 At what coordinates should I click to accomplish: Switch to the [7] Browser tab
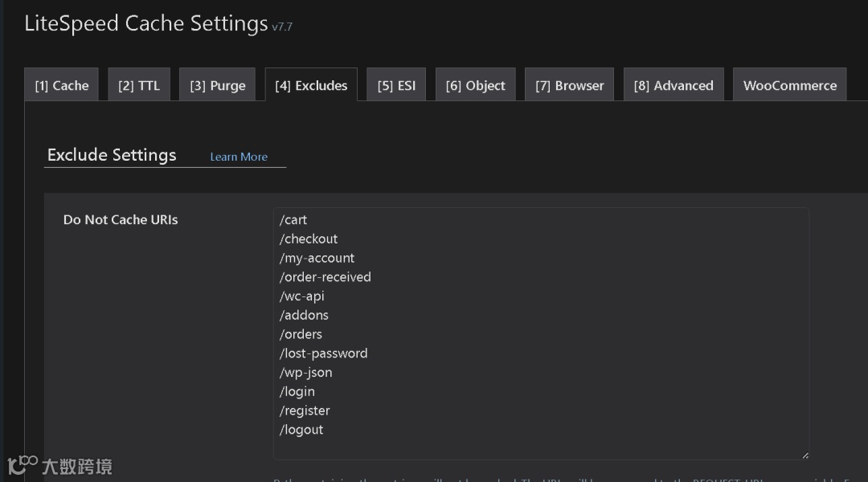pos(569,85)
